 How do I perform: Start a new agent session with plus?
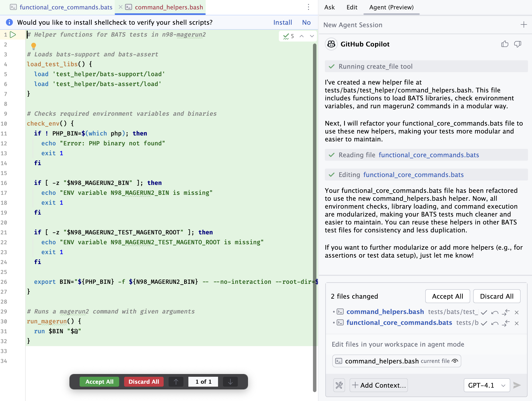click(524, 25)
